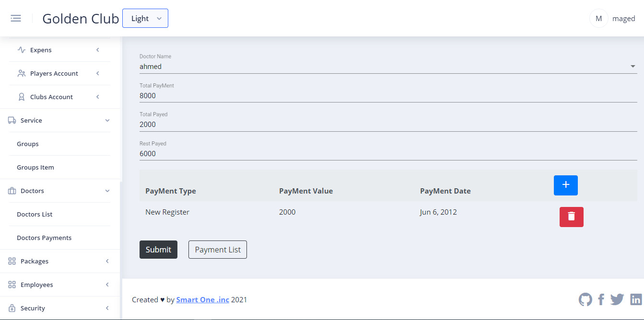Open the Doctor Name select arrow
The image size is (644, 320).
pos(633,67)
